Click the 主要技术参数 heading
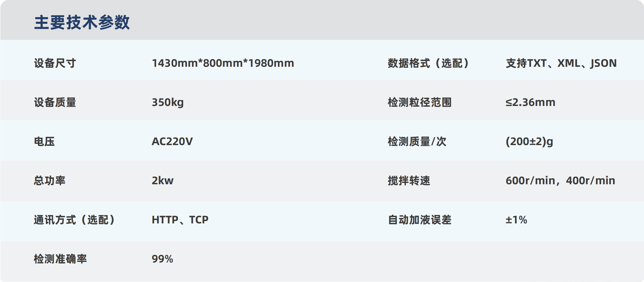This screenshot has width=644, height=282. (82, 22)
